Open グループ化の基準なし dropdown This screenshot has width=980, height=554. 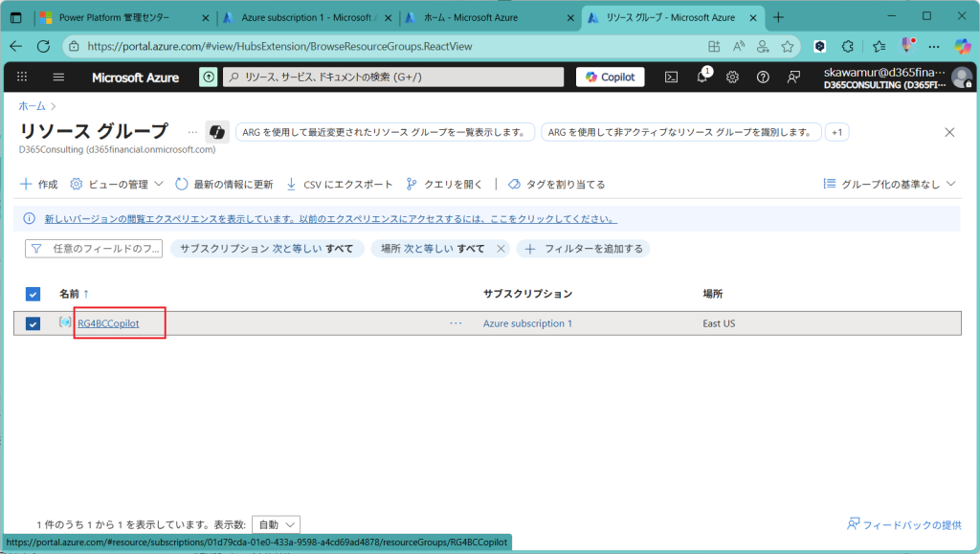[890, 184]
